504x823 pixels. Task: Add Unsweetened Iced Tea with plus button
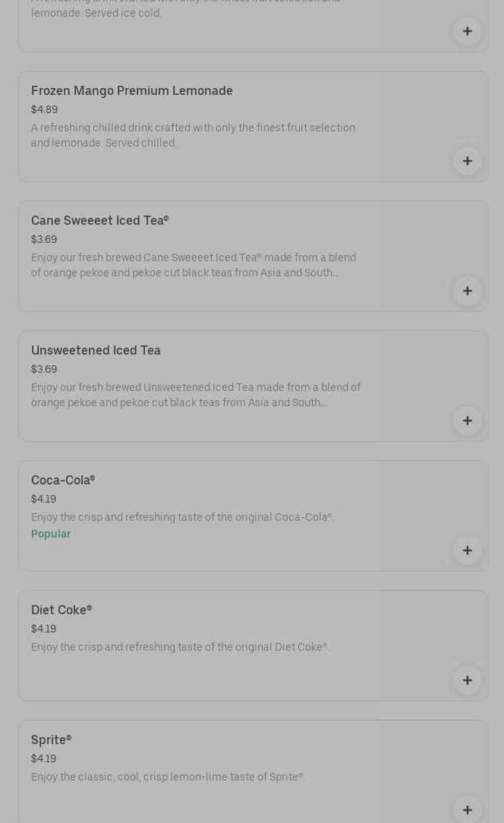pyautogui.click(x=468, y=421)
